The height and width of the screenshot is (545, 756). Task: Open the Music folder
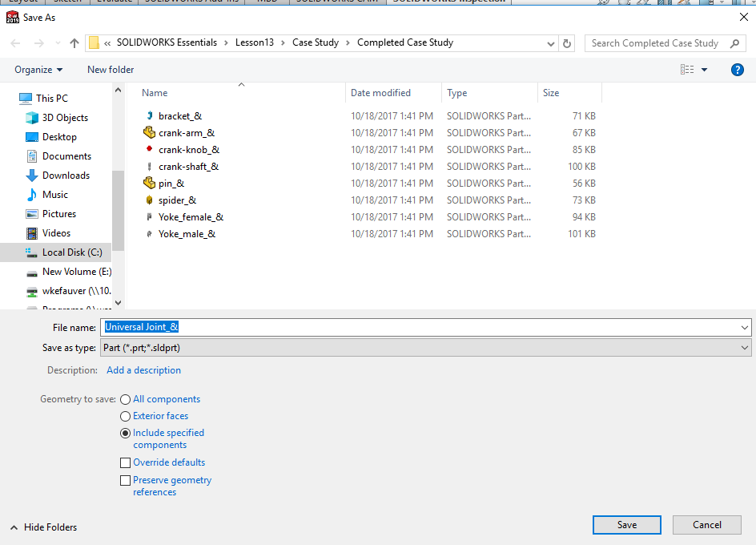[55, 195]
